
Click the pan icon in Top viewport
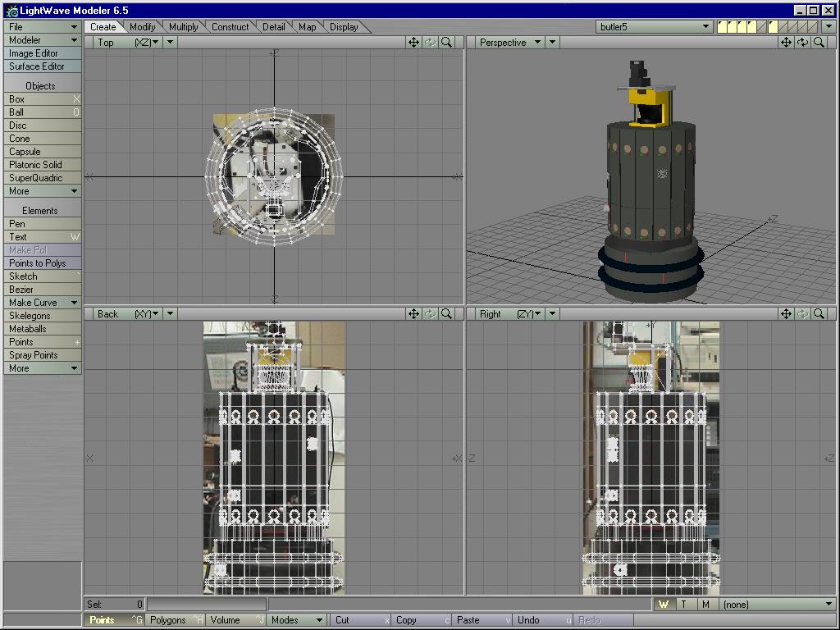tap(414, 43)
